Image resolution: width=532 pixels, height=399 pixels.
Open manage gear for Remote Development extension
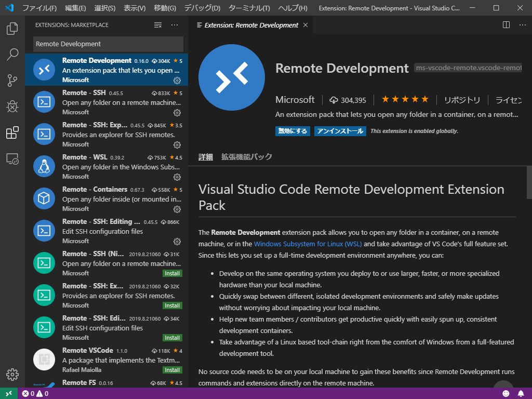[x=177, y=81]
